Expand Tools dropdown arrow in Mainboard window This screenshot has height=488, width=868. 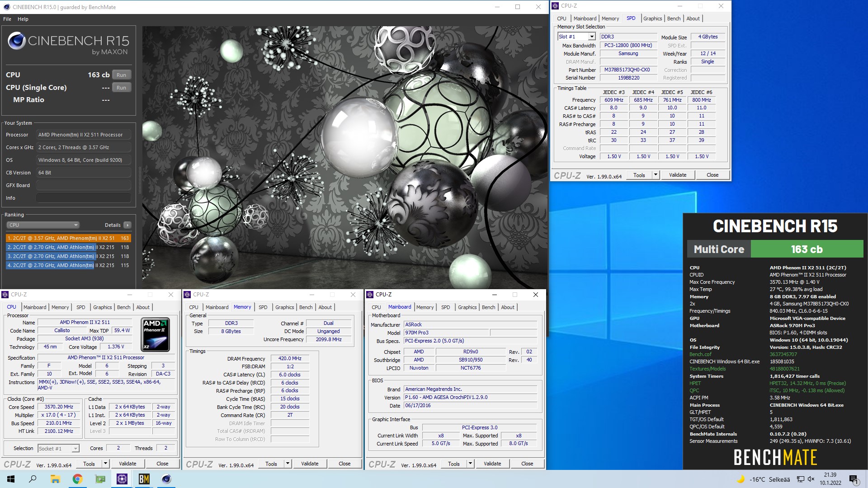(470, 464)
